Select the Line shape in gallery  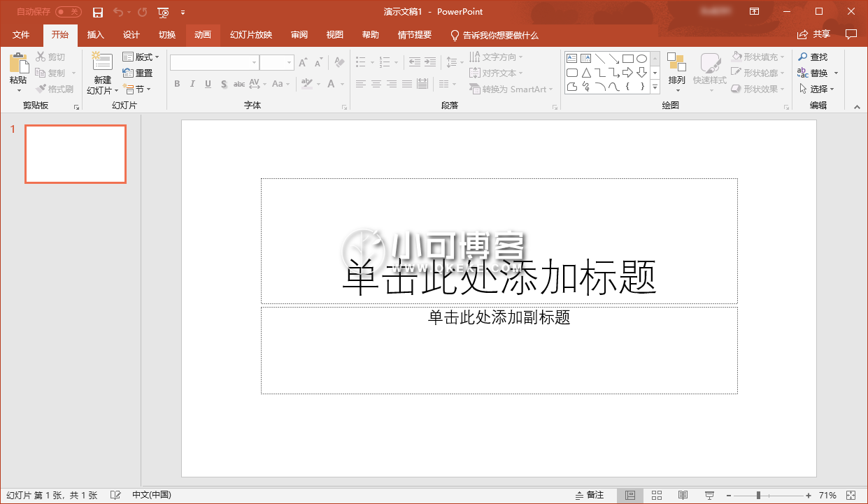pos(600,59)
